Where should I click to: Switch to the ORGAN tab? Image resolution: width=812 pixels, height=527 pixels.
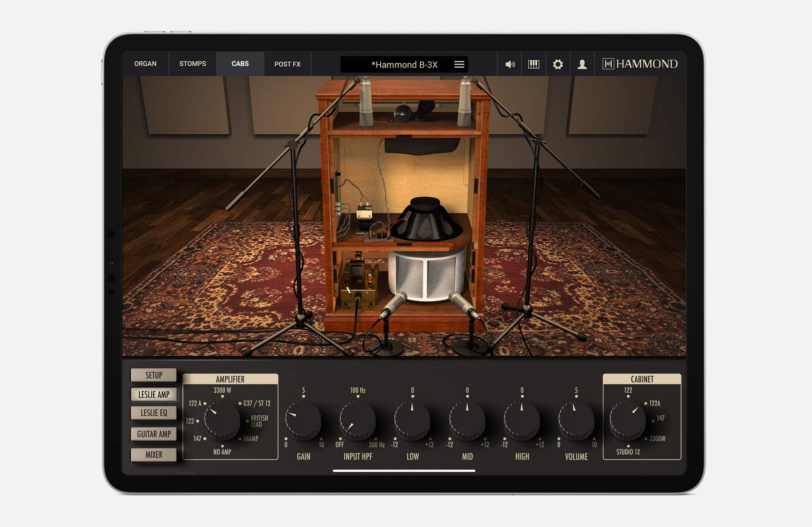[x=145, y=64]
